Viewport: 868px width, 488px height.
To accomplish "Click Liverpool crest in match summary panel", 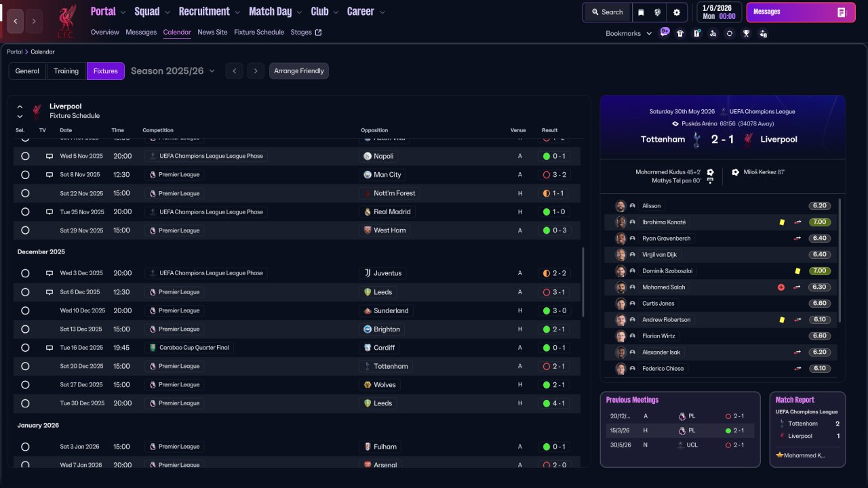I will pos(748,140).
